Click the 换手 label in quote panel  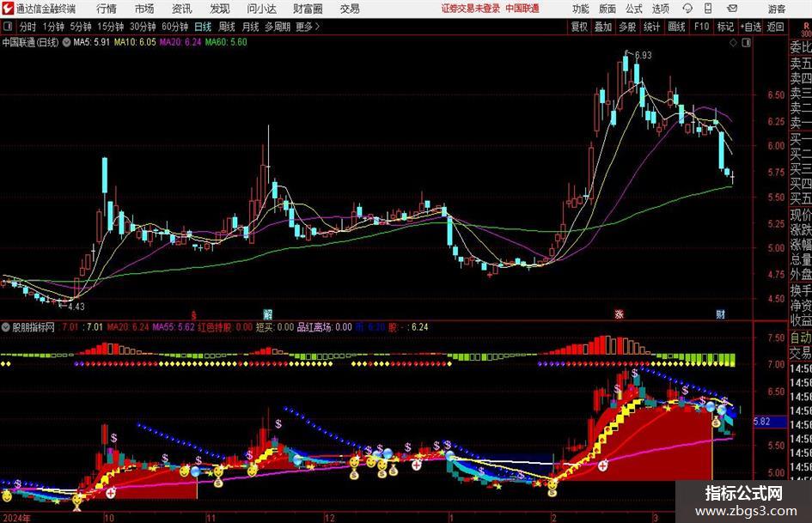click(x=800, y=290)
